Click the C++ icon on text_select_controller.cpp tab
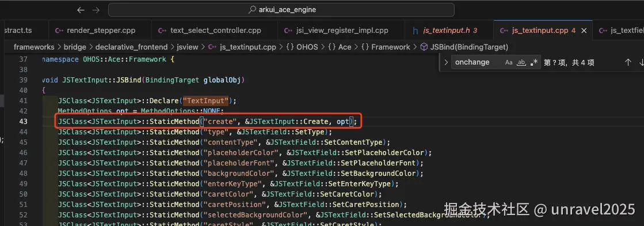The image size is (644, 226). tap(163, 31)
